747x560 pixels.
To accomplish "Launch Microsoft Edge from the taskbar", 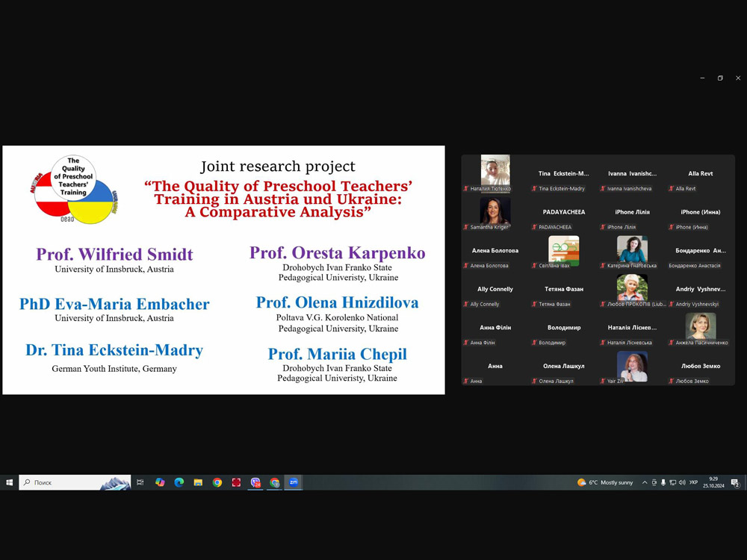I will 179,482.
